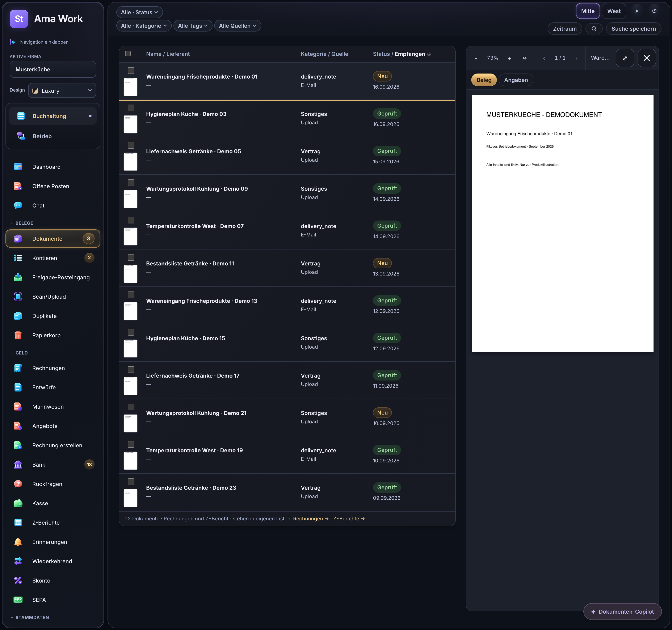Tick the select-all checkbox in table header
The width and height of the screenshot is (672, 630).
click(x=128, y=53)
